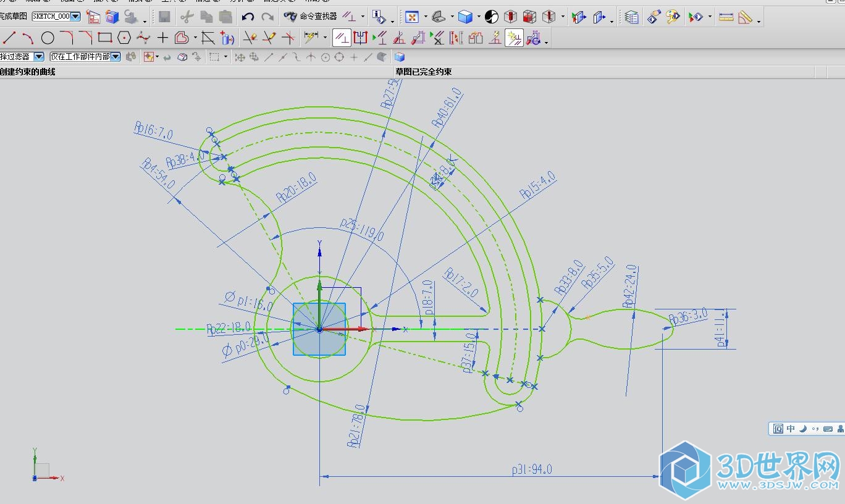Image resolution: width=845 pixels, height=504 pixels.
Task: Select the Offset Curve tool
Action: click(x=182, y=38)
